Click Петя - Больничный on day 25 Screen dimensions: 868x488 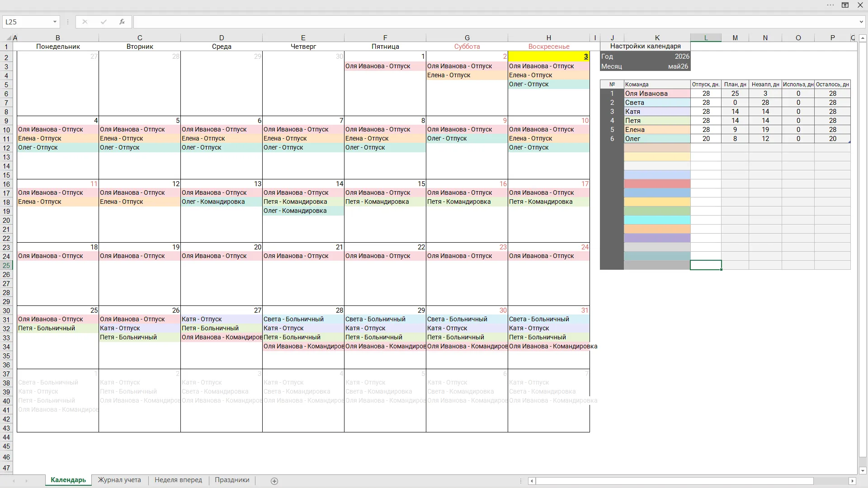coord(58,328)
